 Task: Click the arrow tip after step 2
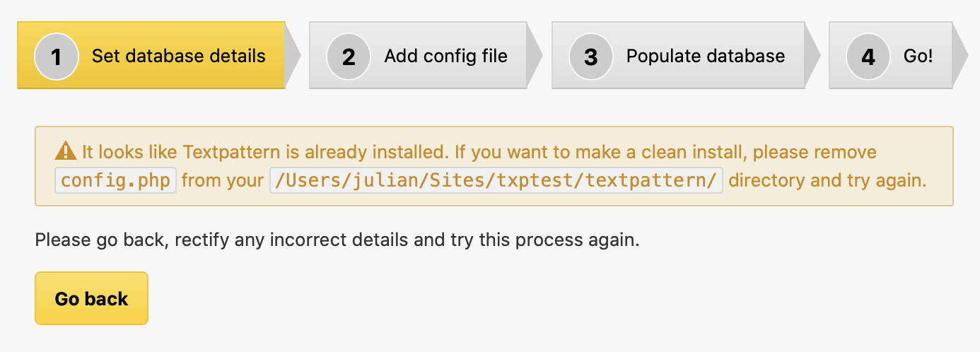[535, 55]
